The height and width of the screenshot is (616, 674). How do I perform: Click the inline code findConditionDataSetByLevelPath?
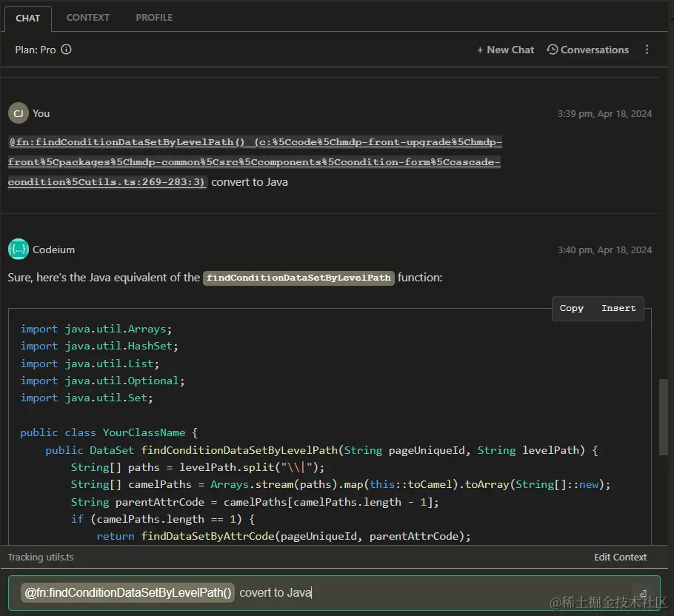coord(298,278)
